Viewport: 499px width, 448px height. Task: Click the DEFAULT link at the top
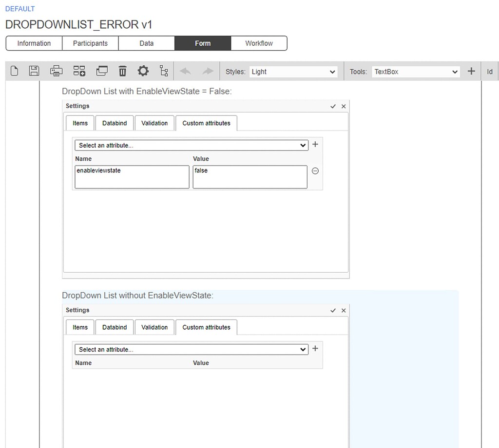19,8
